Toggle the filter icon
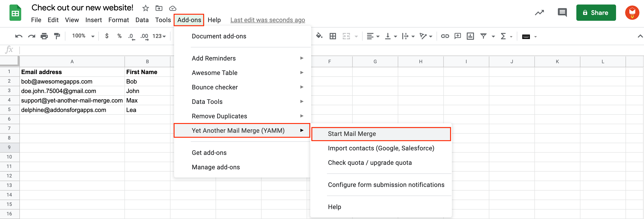Viewport: 644px width, 219px height. click(483, 36)
